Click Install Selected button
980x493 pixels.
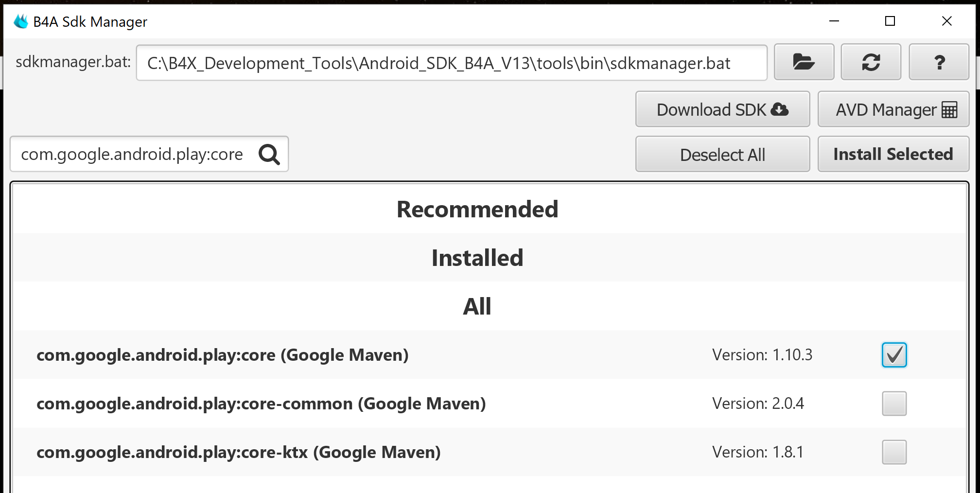pos(893,154)
